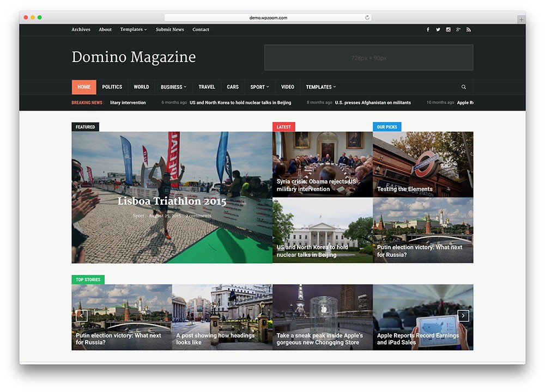Viewport: 545px width, 392px height.
Task: Open Testing the Elements article thumbnail
Action: [x=423, y=164]
